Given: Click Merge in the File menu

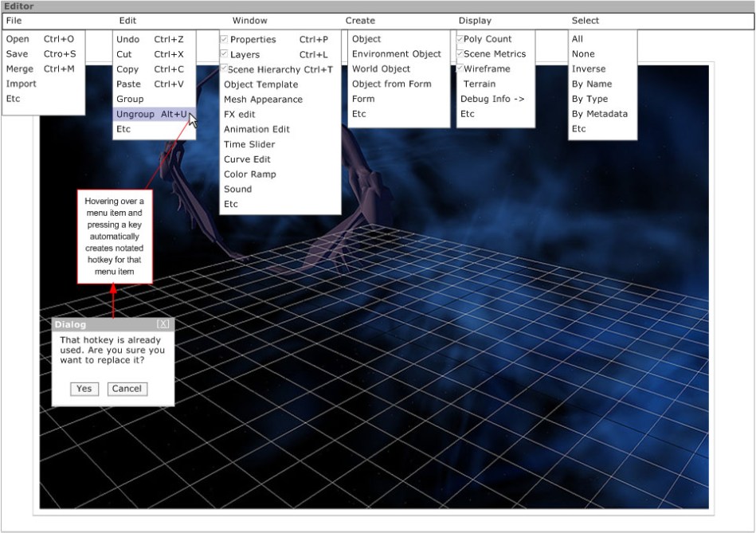Looking at the screenshot, I should point(20,69).
